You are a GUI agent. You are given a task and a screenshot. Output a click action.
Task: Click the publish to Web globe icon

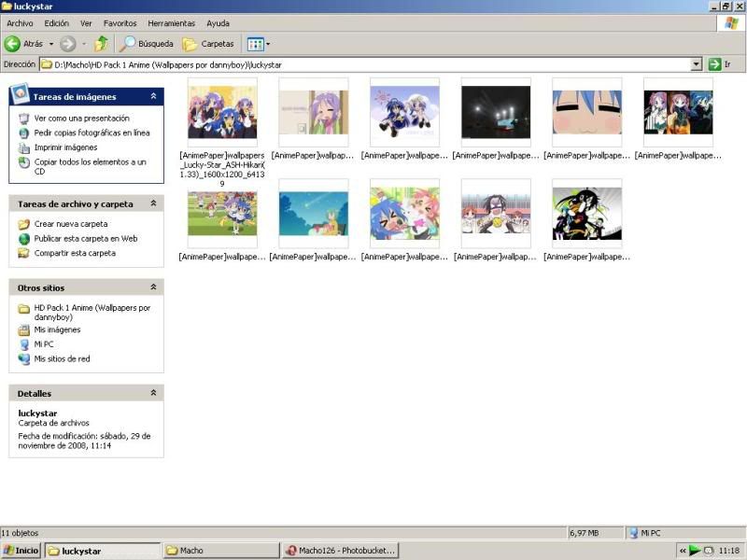pyautogui.click(x=24, y=239)
